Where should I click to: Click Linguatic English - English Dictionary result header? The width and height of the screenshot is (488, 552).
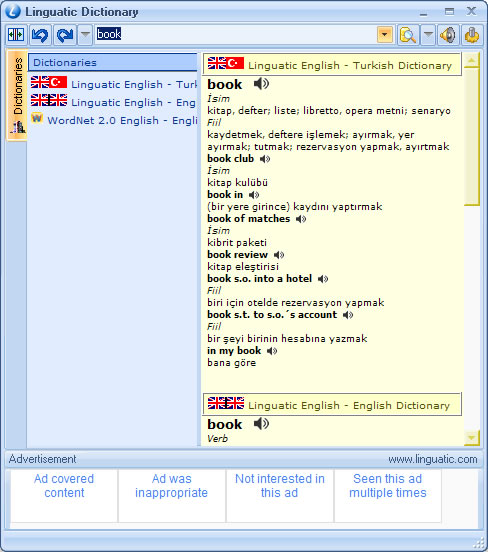(x=332, y=404)
